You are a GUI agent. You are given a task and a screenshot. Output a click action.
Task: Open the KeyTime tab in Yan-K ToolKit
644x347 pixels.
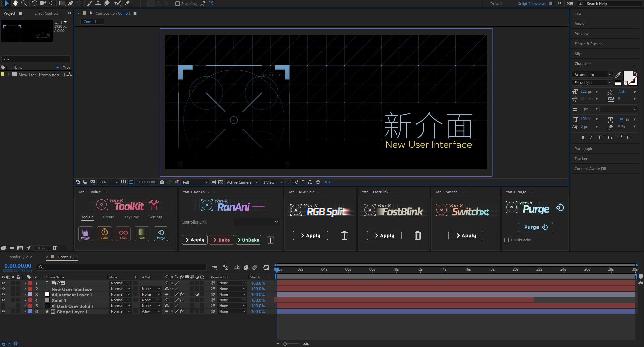click(x=131, y=217)
